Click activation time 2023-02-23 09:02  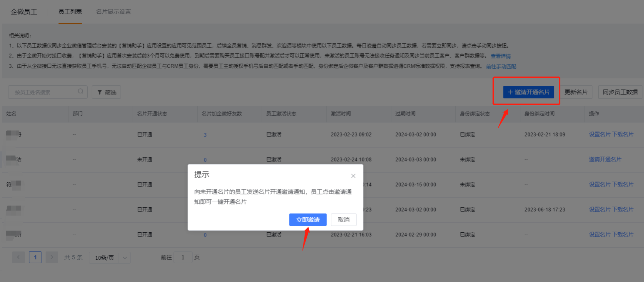click(x=351, y=134)
